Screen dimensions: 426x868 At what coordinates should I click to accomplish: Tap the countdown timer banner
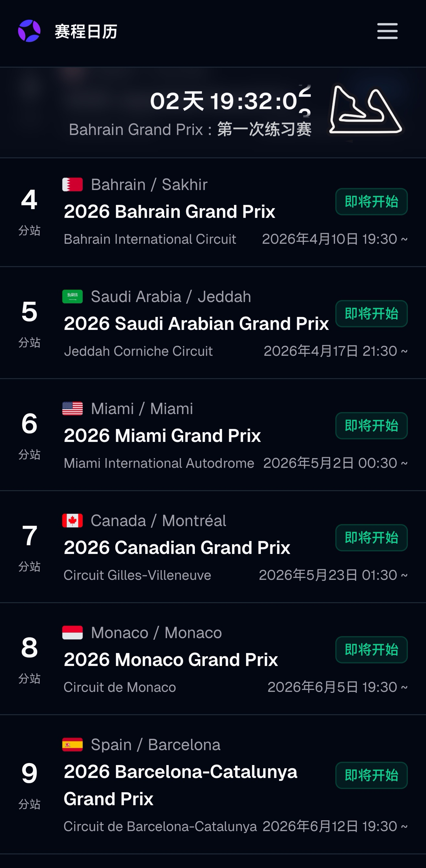coord(213,113)
